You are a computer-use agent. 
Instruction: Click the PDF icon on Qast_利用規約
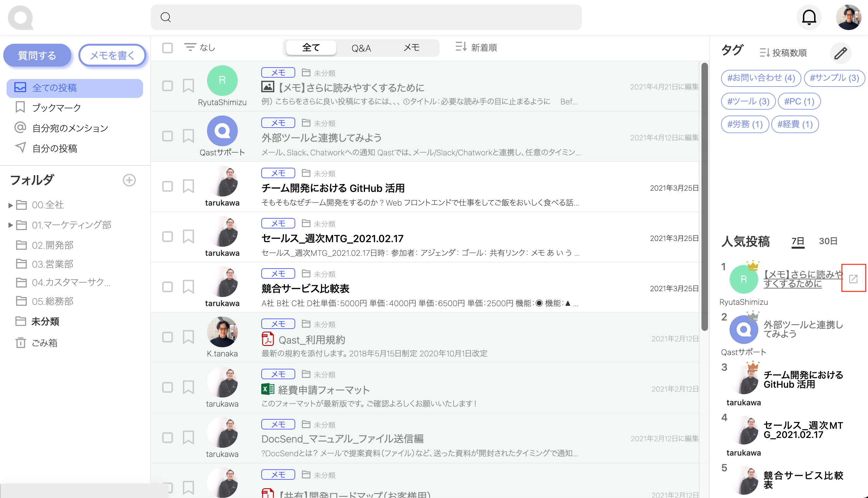click(268, 339)
